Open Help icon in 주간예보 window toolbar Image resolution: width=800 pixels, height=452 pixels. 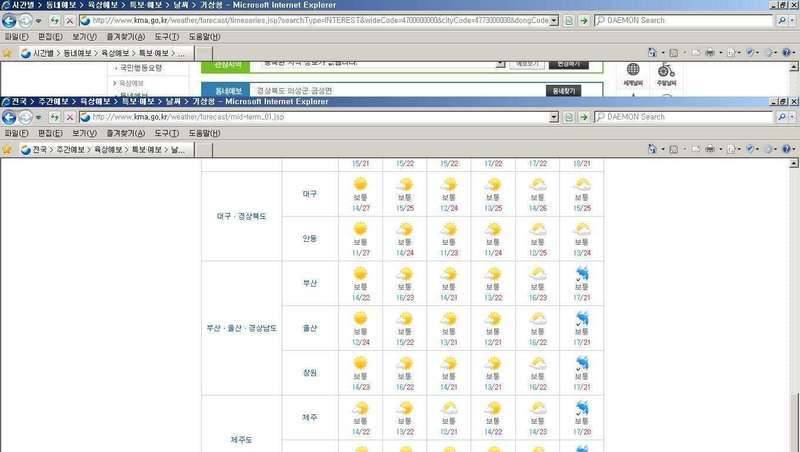[x=786, y=149]
